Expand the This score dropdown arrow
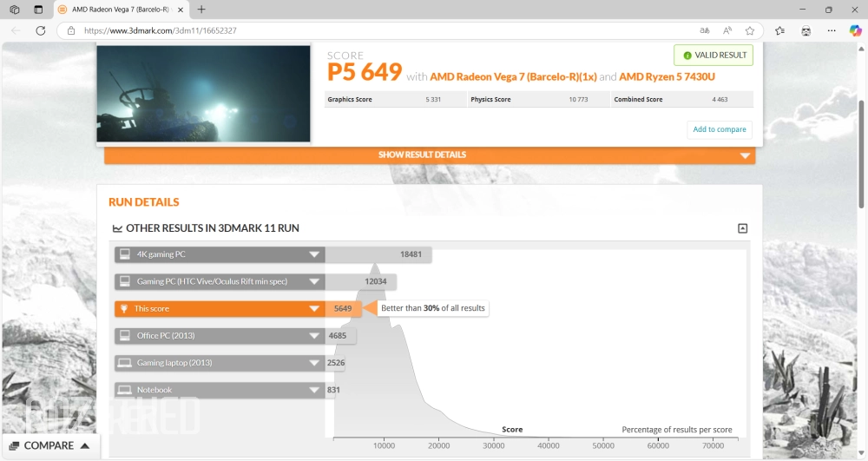The height and width of the screenshot is (461, 868). click(x=314, y=309)
